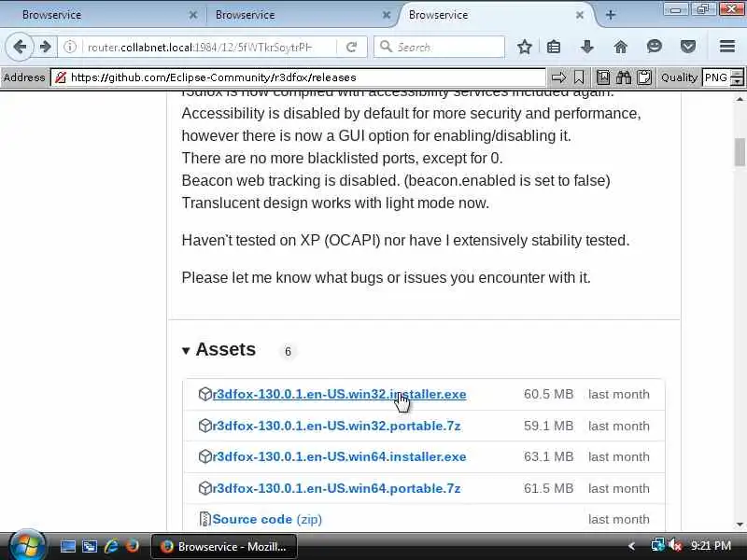Click Browservice clipboard icon
This screenshot has width=747, height=560.
[644, 77]
